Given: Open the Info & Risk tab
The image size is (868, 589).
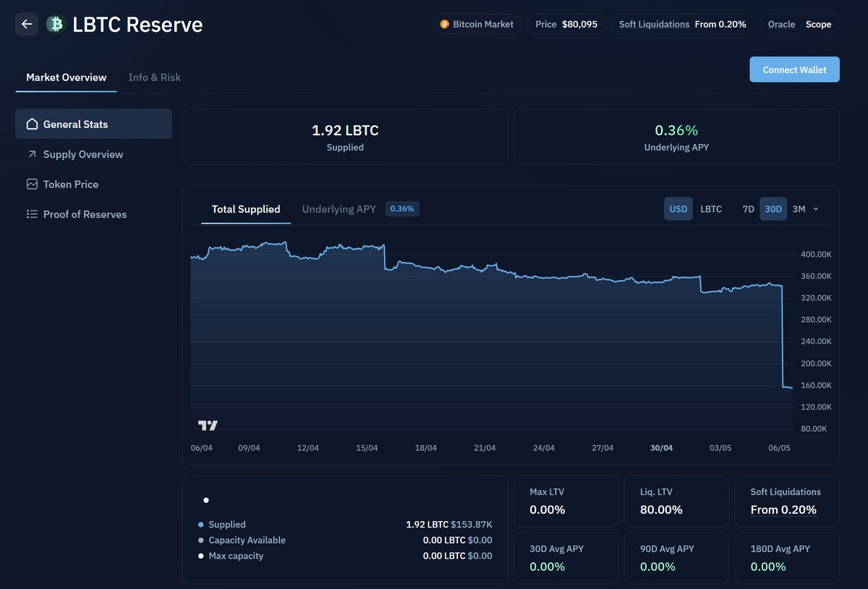Looking at the screenshot, I should [155, 77].
